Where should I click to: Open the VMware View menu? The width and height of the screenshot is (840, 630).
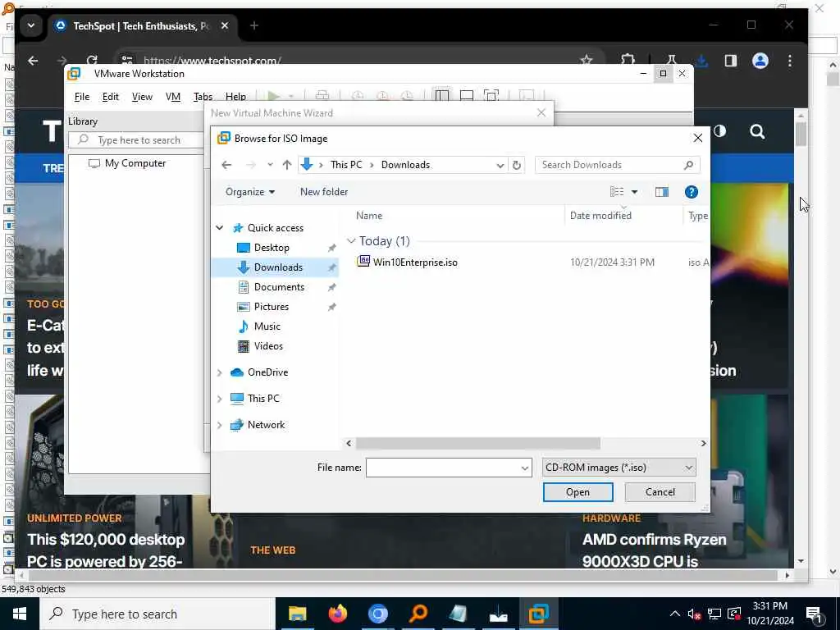point(142,97)
